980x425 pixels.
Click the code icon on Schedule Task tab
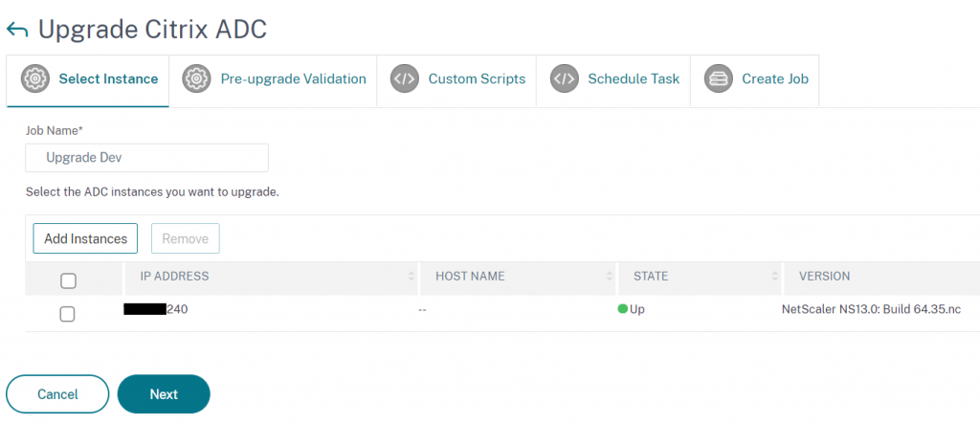tap(564, 78)
